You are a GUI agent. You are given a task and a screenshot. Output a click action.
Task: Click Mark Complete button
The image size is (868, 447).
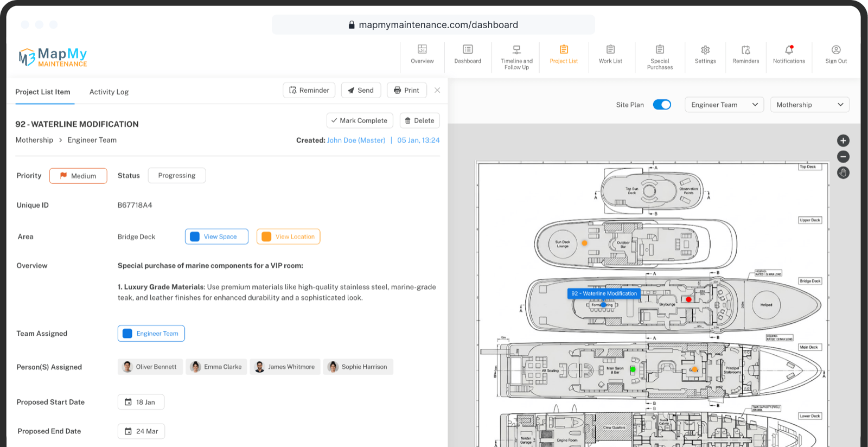coord(360,120)
